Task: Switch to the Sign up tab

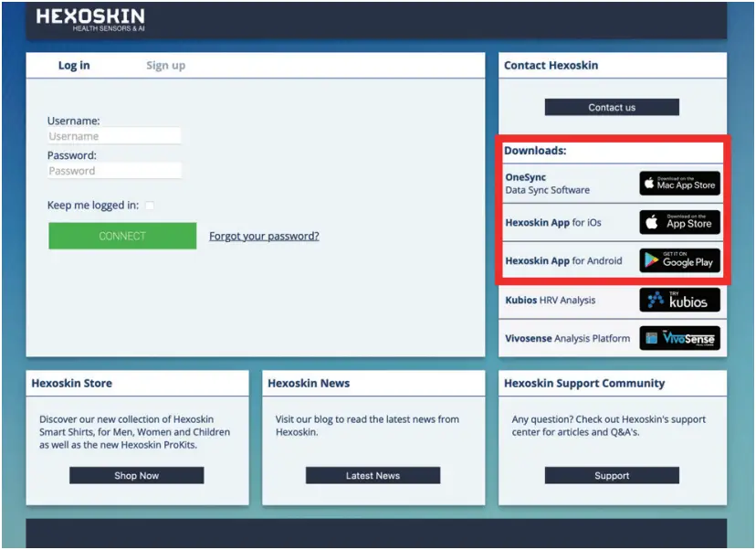Action: click(x=165, y=65)
